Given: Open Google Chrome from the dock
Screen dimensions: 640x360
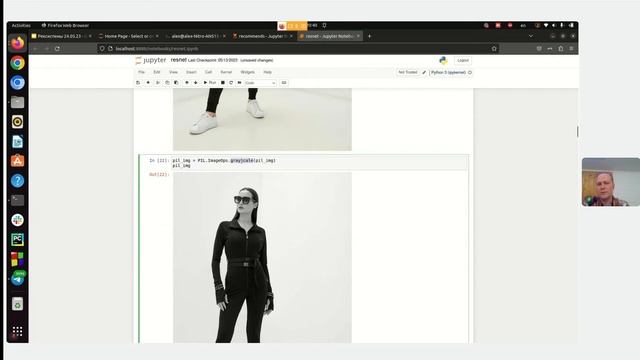Looking at the screenshot, I should pos(18,63).
